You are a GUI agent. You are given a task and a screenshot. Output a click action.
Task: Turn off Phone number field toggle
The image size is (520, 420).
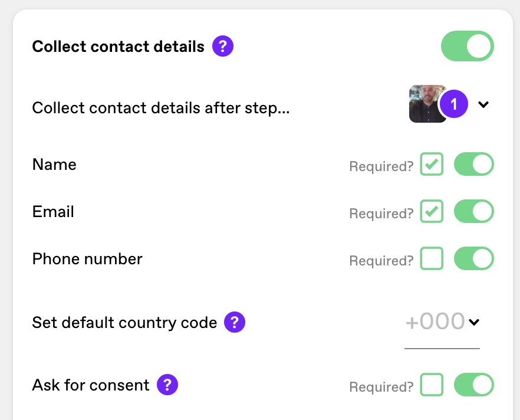pyautogui.click(x=473, y=258)
